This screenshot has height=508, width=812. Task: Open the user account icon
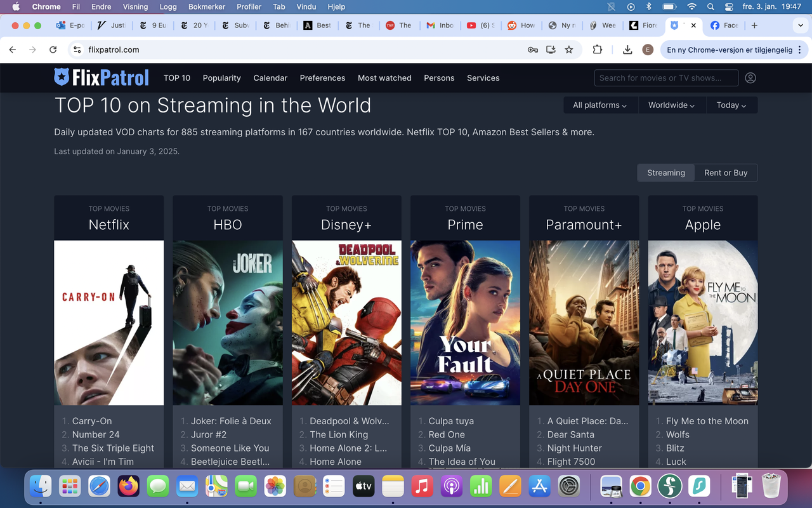(750, 78)
